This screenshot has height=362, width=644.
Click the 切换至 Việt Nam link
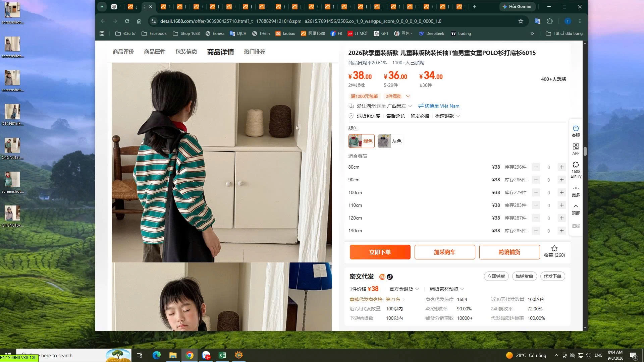click(439, 106)
